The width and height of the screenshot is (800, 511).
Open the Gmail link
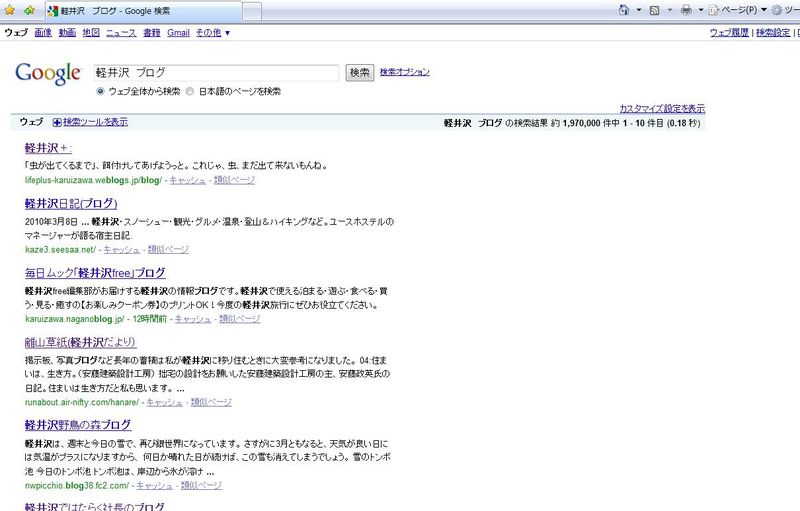tap(178, 33)
